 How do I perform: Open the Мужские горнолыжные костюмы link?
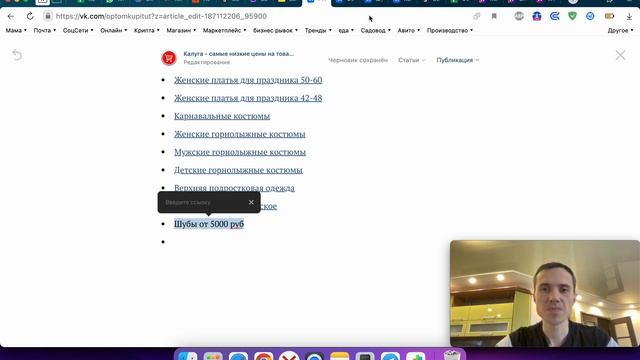tap(240, 152)
